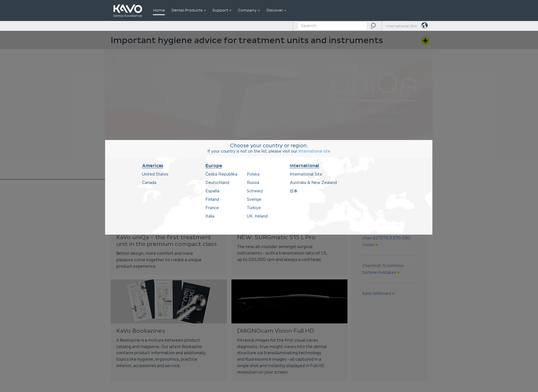The image size is (538, 392).
Task: Open the Support dropdown menu
Action: coord(222,10)
